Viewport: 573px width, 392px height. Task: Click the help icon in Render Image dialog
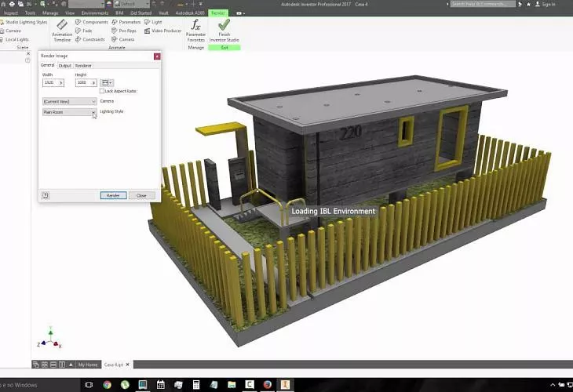click(46, 195)
